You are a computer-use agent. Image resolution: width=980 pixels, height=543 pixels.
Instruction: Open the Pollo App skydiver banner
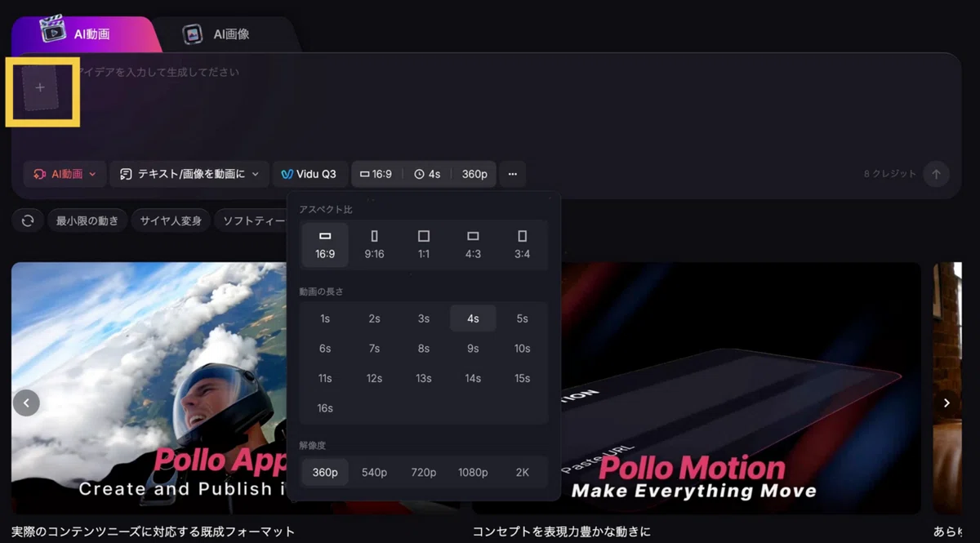pos(149,388)
